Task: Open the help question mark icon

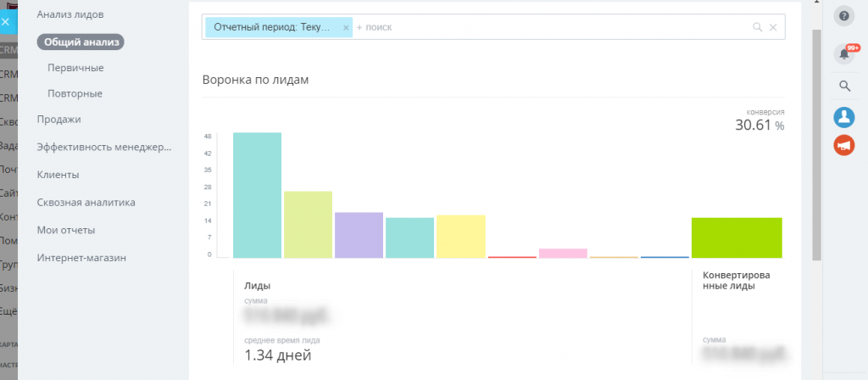Action: pos(843,16)
